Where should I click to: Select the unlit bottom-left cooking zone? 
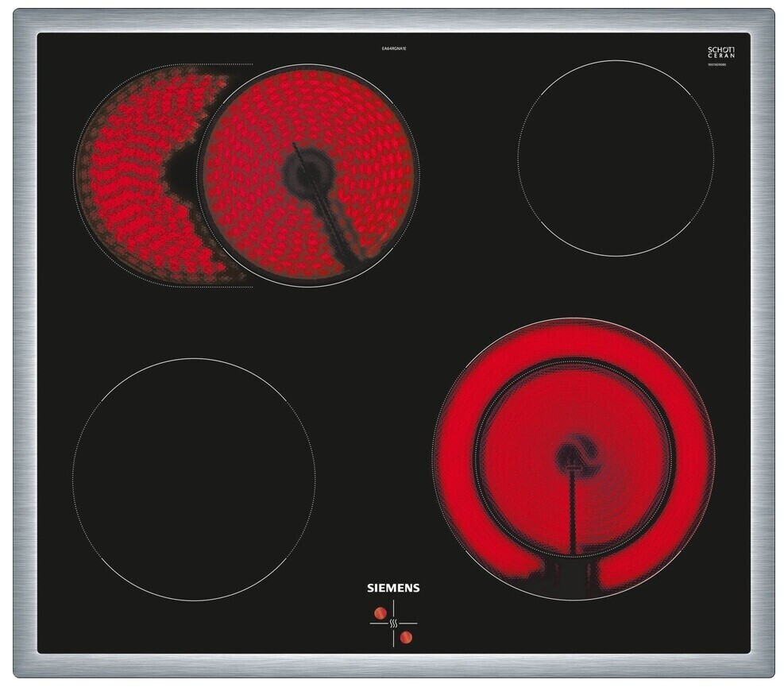[x=193, y=479]
